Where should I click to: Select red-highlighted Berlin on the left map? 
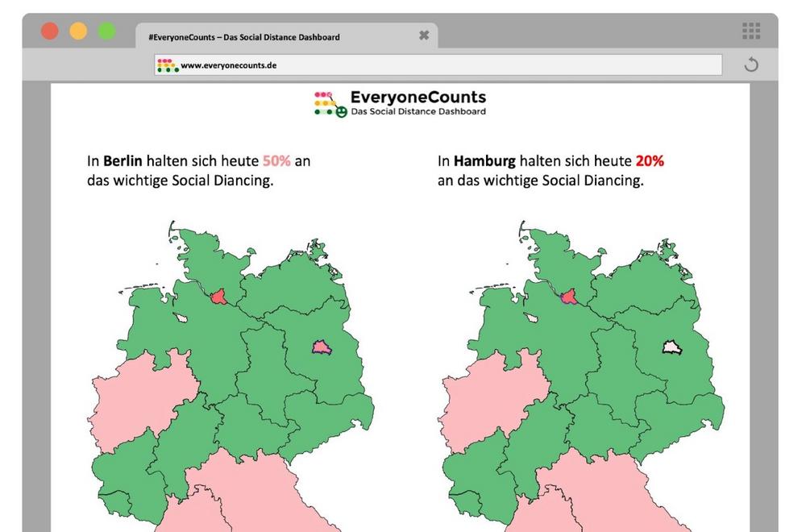coord(322,347)
